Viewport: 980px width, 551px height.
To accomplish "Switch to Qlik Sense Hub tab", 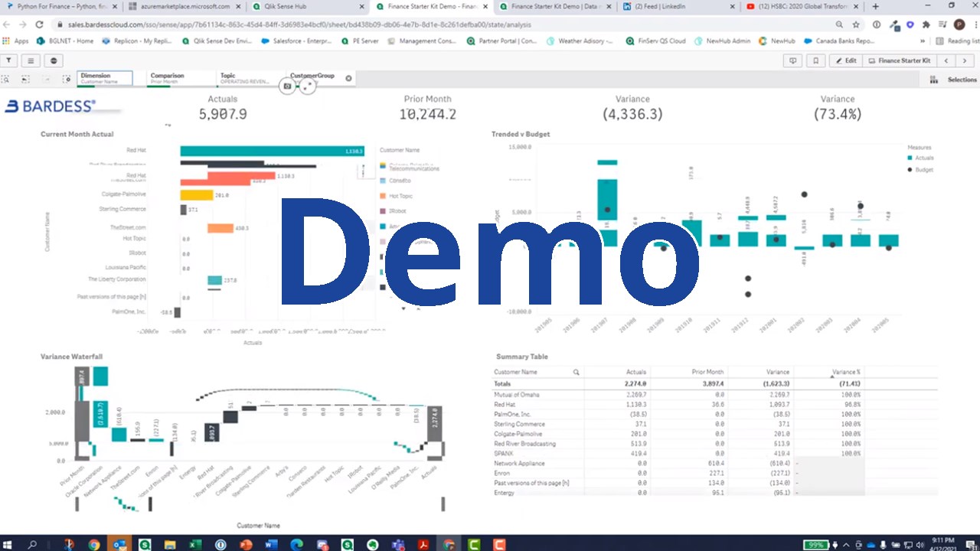I will 306,6.
